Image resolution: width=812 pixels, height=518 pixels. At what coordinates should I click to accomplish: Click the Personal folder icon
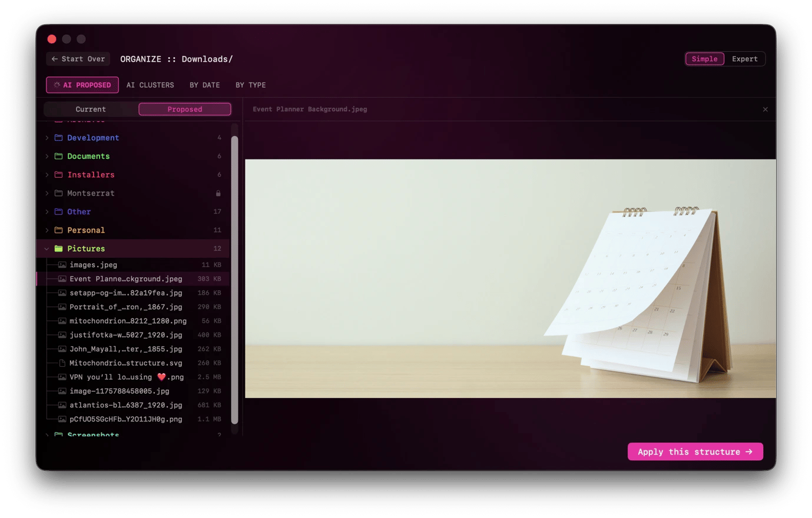59,230
